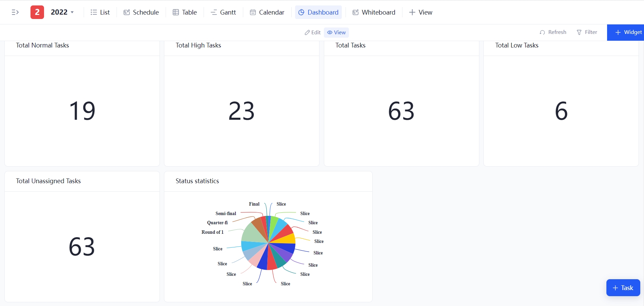Image resolution: width=644 pixels, height=306 pixels.
Task: Add a new view with + View
Action: 420,12
